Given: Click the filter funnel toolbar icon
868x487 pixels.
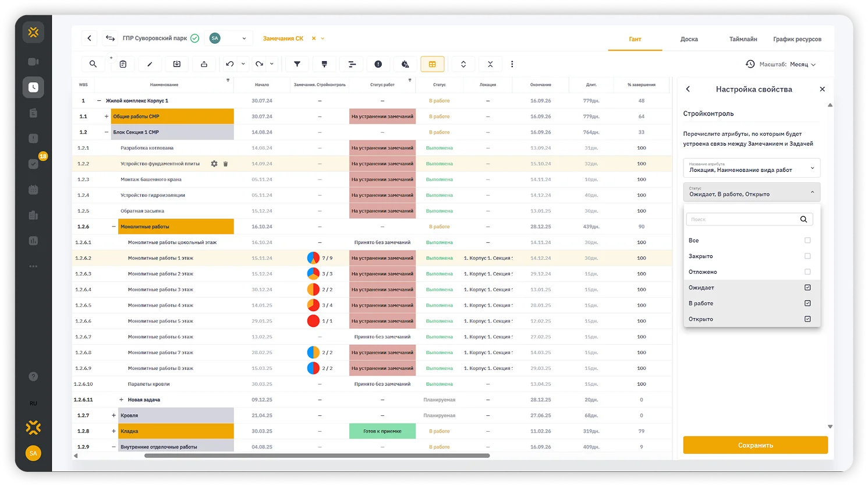Looking at the screenshot, I should pyautogui.click(x=297, y=64).
